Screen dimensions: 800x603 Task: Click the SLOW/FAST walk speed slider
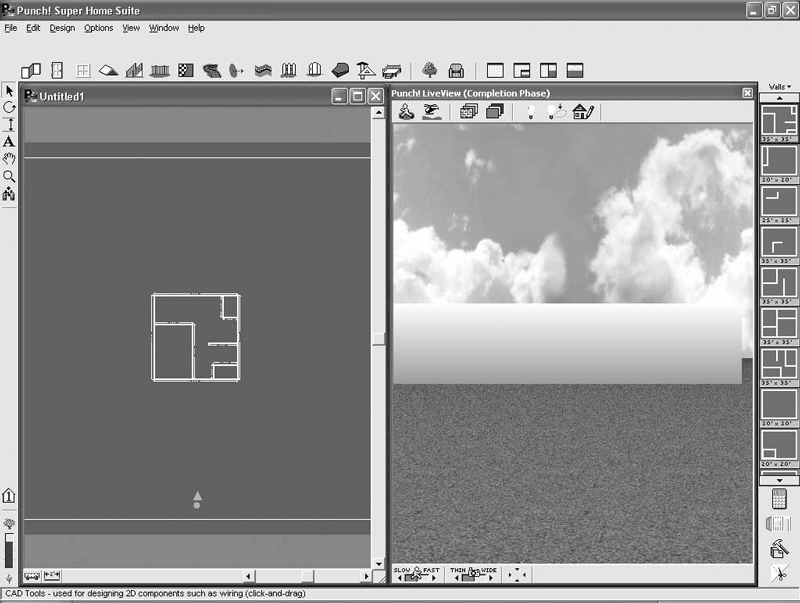(x=417, y=574)
